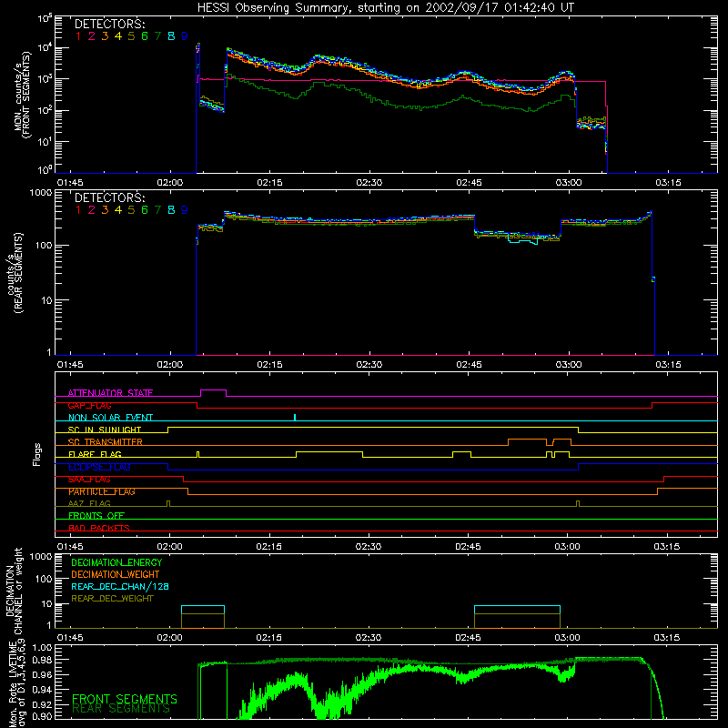This screenshot has height=728, width=728.
Task: Click the GAP_FLAG label
Action: click(89, 405)
